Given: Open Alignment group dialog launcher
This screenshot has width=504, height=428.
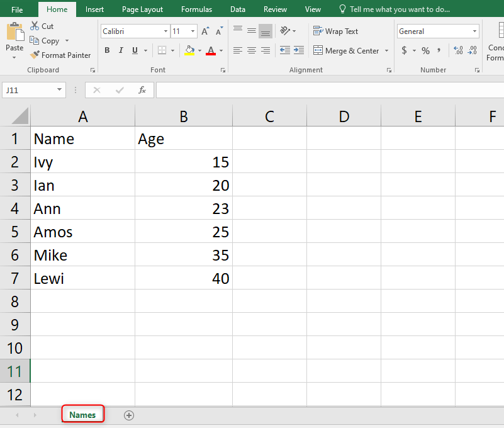Looking at the screenshot, I should pos(389,70).
